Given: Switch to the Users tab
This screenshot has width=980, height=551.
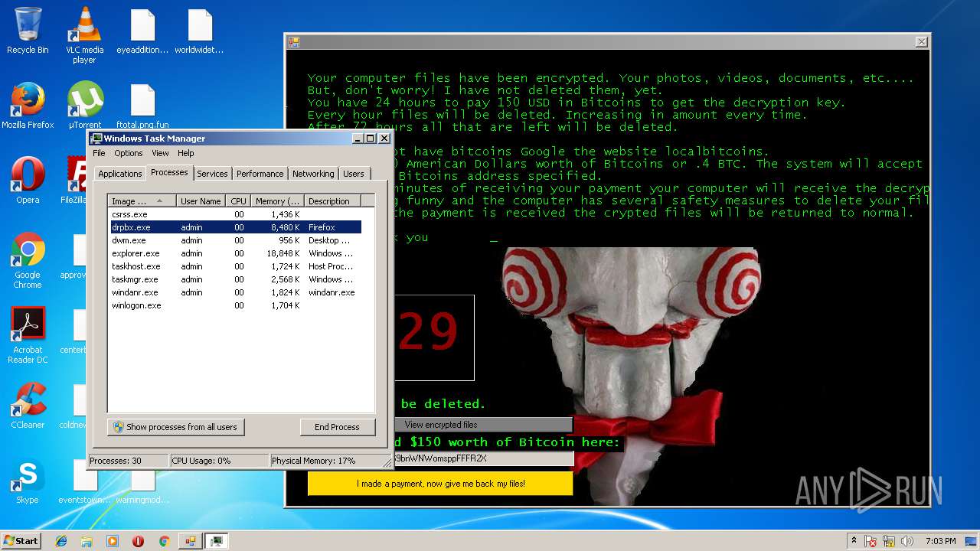Looking at the screenshot, I should click(x=354, y=174).
